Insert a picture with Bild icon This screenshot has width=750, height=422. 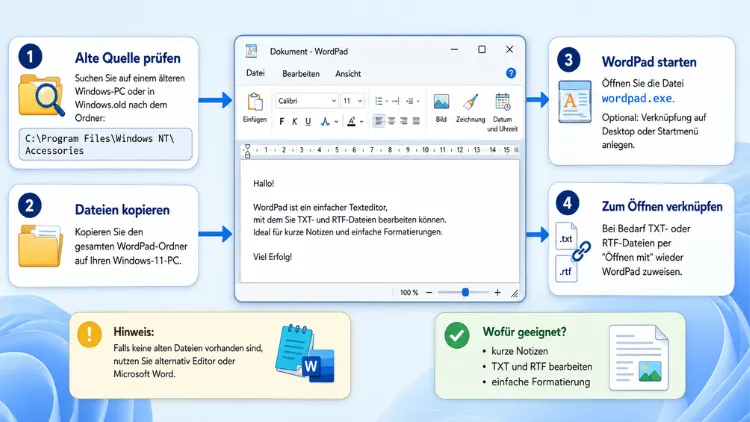pyautogui.click(x=441, y=102)
